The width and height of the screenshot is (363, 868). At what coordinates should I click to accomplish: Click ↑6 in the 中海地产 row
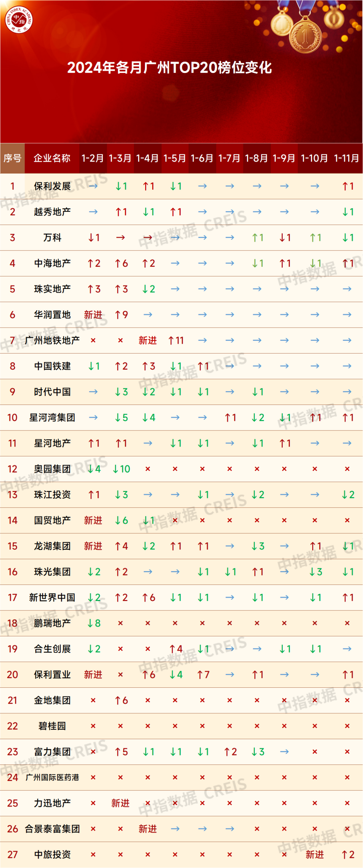[x=121, y=263]
